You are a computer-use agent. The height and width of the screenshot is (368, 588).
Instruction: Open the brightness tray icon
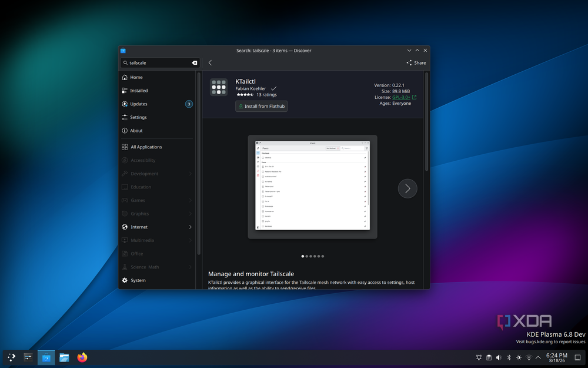[x=519, y=357]
